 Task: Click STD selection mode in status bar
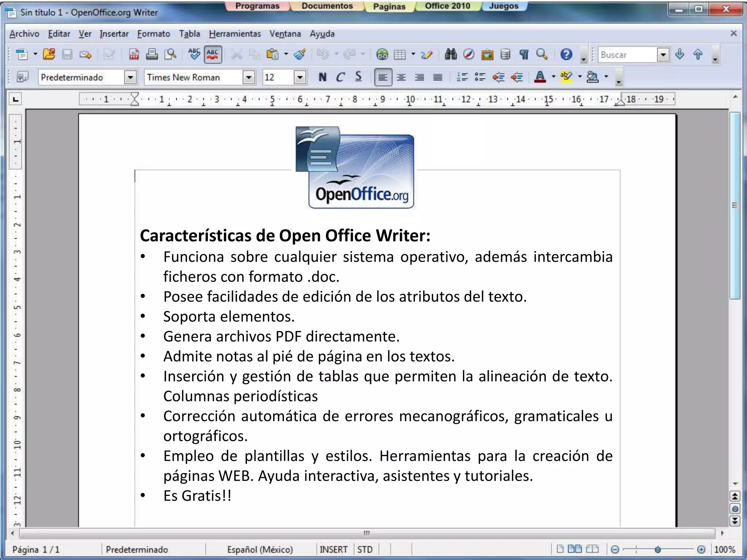tap(365, 549)
